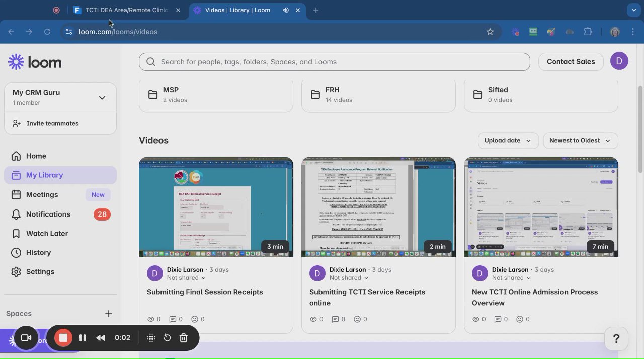Open the tab search dropdown arrow
The height and width of the screenshot is (359, 644).
634,10
